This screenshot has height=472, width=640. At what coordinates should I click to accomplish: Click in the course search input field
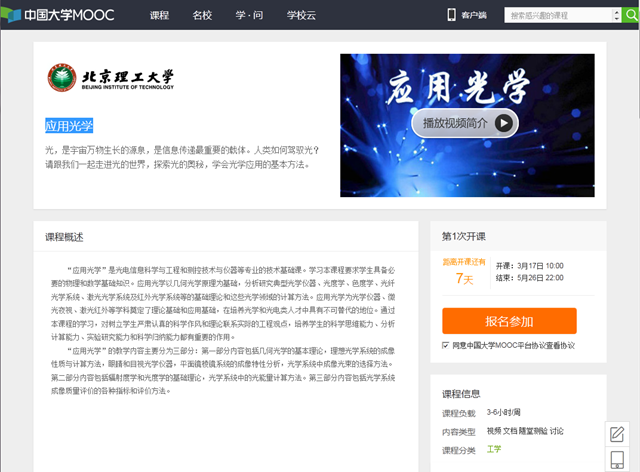coord(560,16)
